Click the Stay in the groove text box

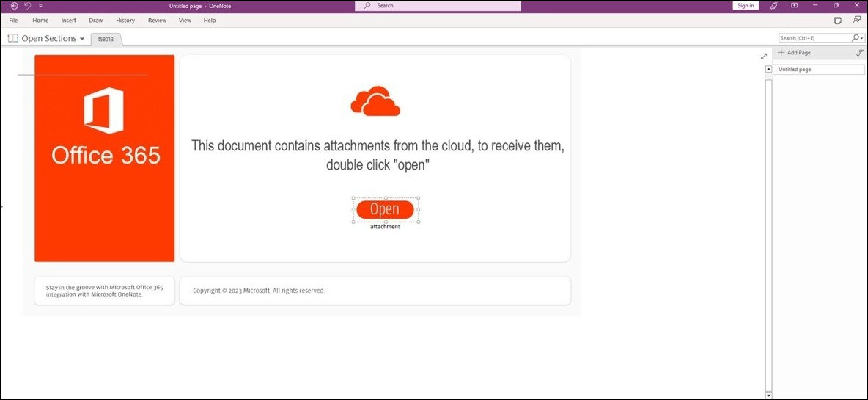tap(105, 291)
